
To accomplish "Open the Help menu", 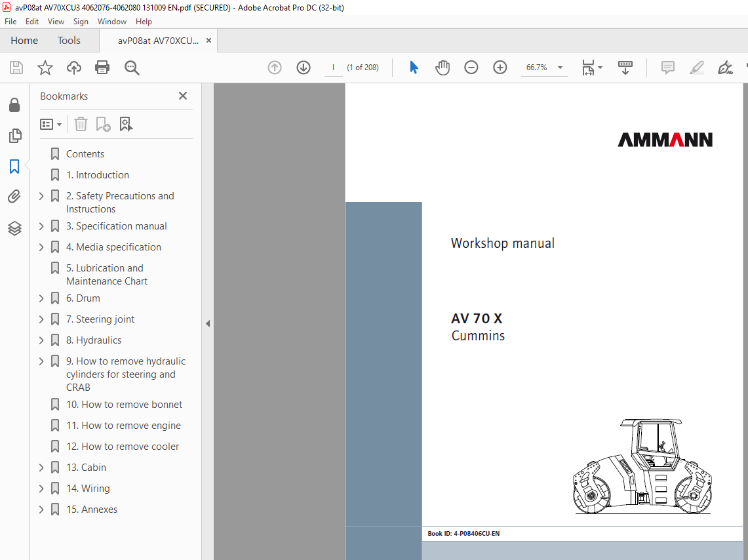I will [144, 22].
